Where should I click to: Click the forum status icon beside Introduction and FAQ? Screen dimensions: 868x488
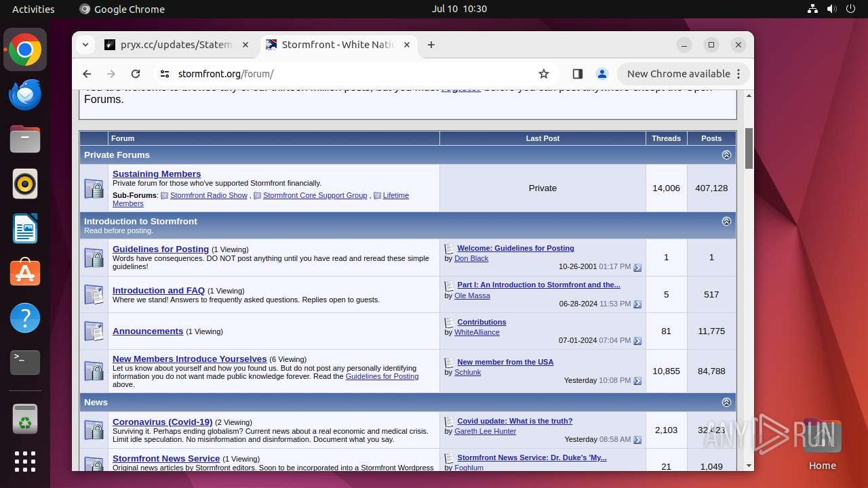pos(94,295)
